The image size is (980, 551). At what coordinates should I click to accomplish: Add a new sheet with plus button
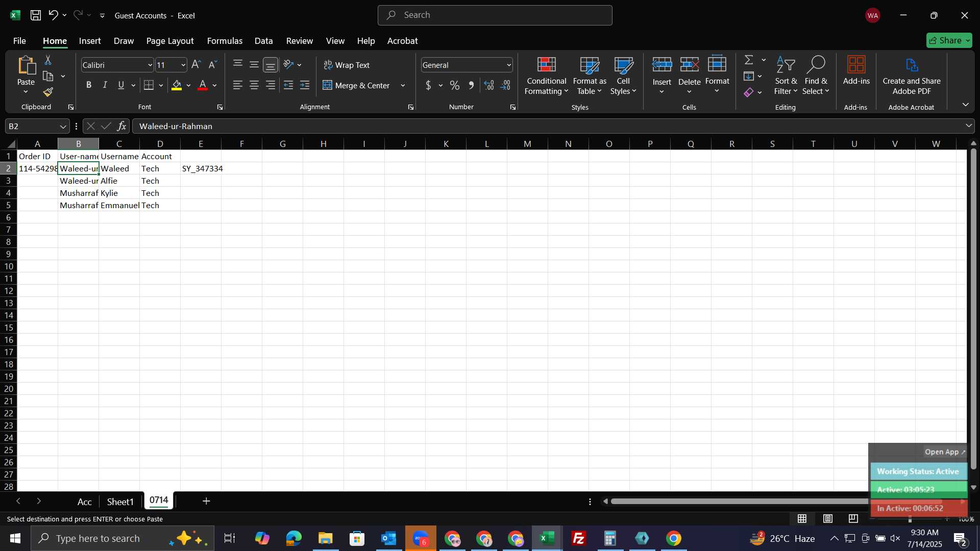click(x=206, y=501)
